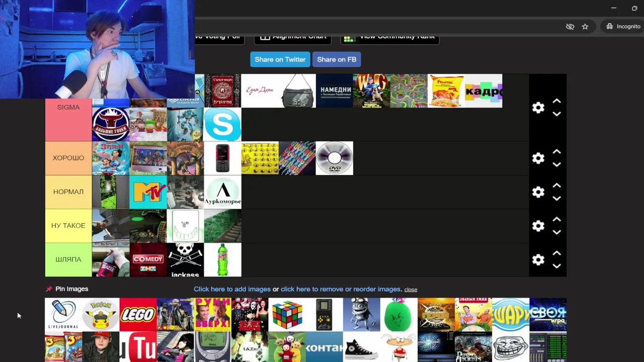The width and height of the screenshot is (644, 362).
Task: Select the Большие гонки bull logo
Action: pyautogui.click(x=111, y=125)
